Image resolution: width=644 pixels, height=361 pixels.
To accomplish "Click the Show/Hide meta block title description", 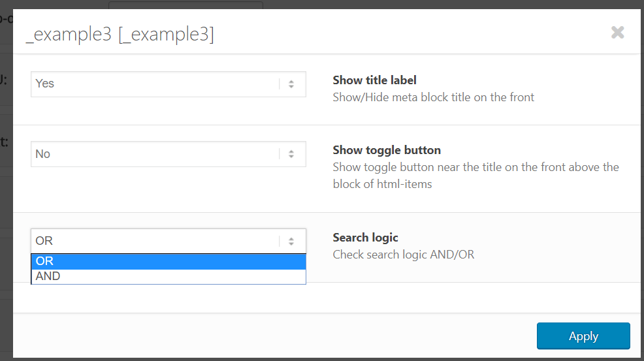I will click(x=433, y=97).
